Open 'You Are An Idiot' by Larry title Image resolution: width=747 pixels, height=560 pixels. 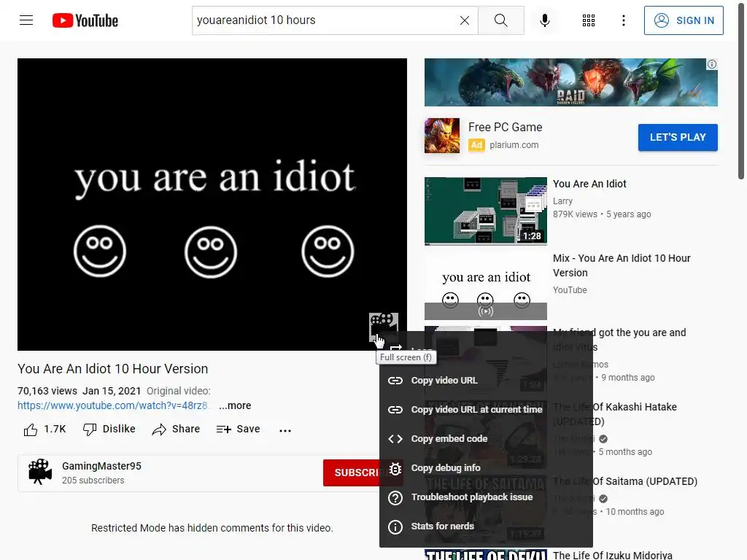pyautogui.click(x=589, y=184)
